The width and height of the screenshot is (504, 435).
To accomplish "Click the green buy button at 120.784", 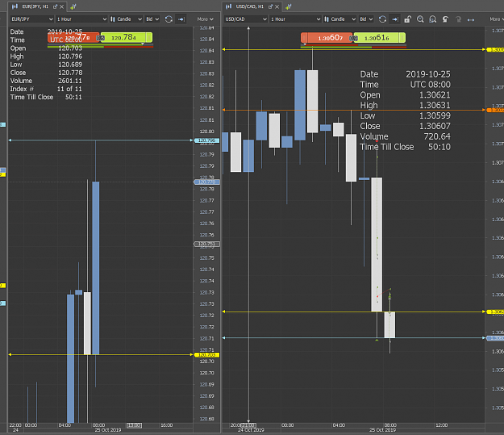I will 126,38.
